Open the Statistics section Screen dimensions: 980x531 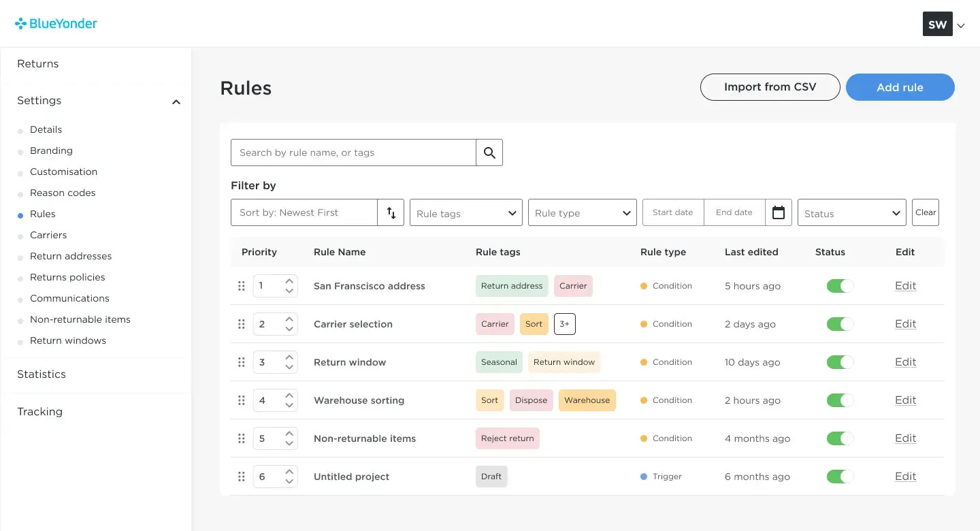42,374
